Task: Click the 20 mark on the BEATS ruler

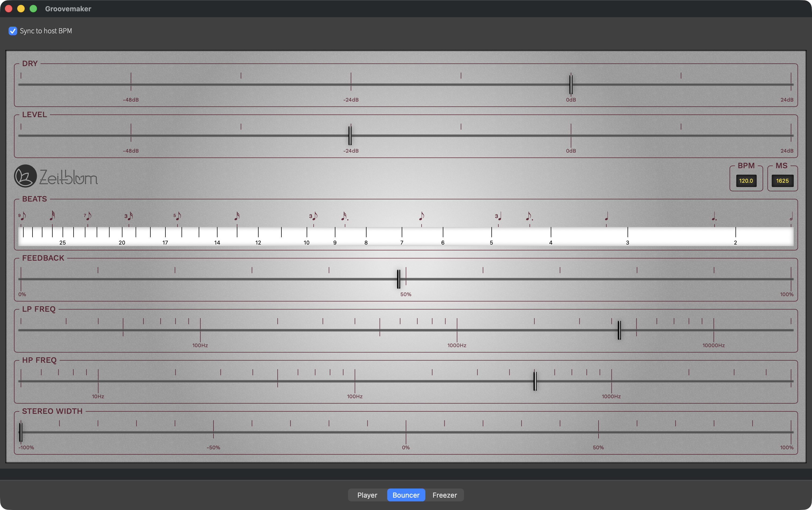Action: 122,243
